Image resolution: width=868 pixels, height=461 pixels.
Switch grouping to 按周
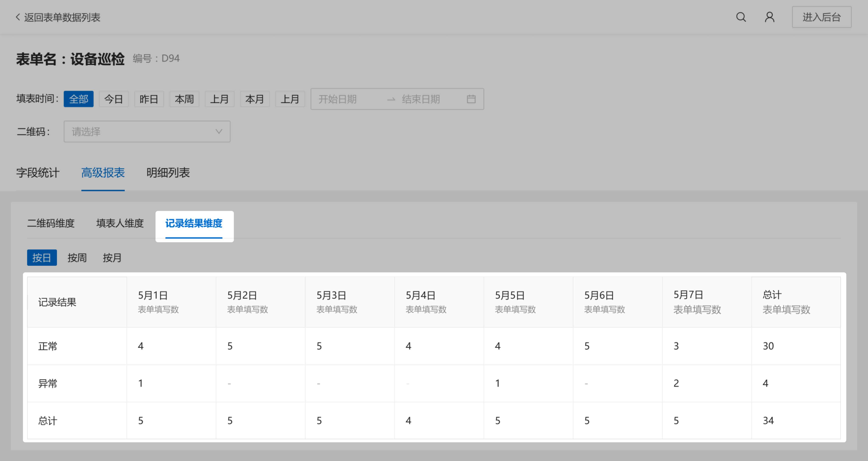(77, 258)
